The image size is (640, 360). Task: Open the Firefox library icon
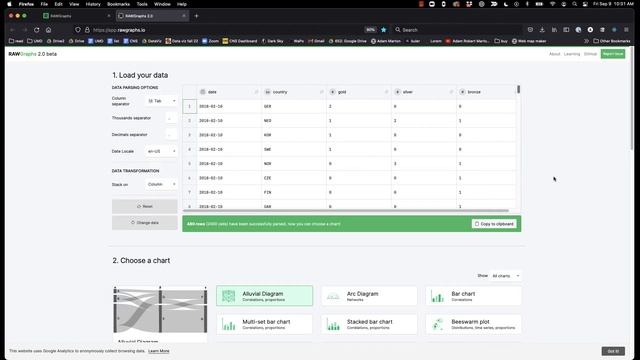pos(554,30)
